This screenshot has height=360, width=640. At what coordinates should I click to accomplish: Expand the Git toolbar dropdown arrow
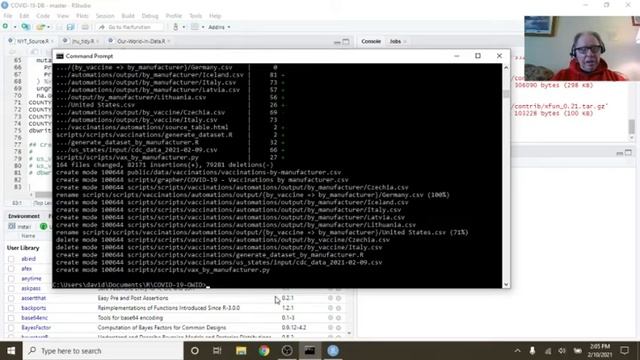(184, 27)
